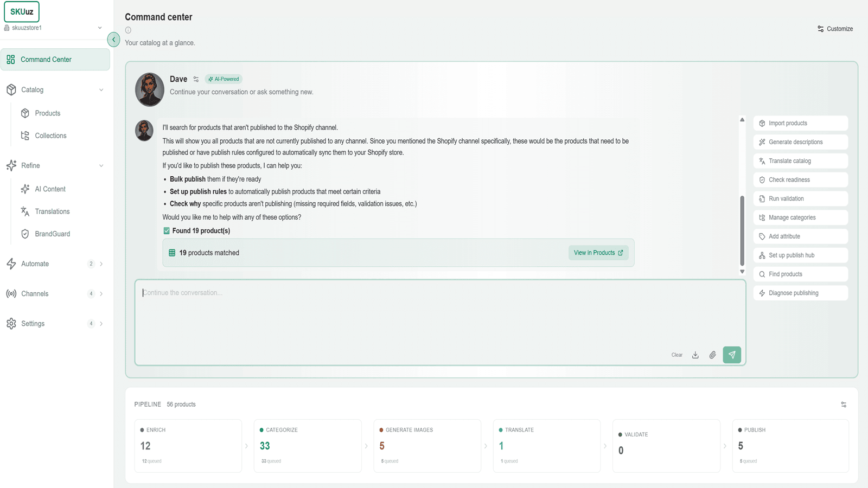868x488 pixels.
Task: Click the '56 products' pipeline count
Action: tap(181, 404)
